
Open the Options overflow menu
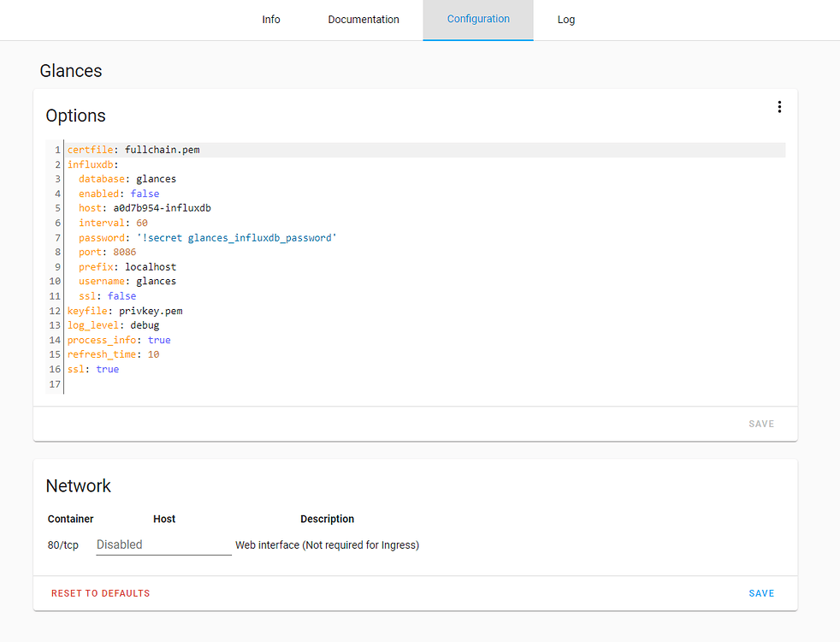(779, 106)
